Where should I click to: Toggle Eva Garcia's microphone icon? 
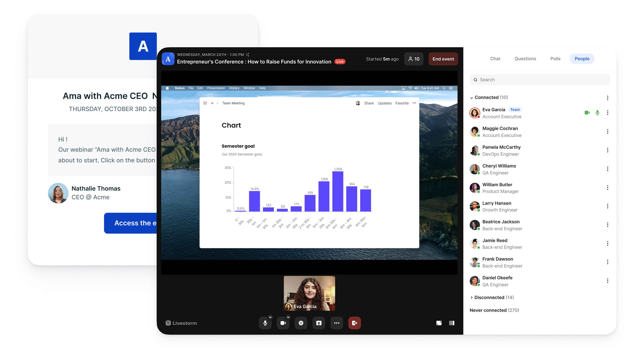[x=597, y=113]
